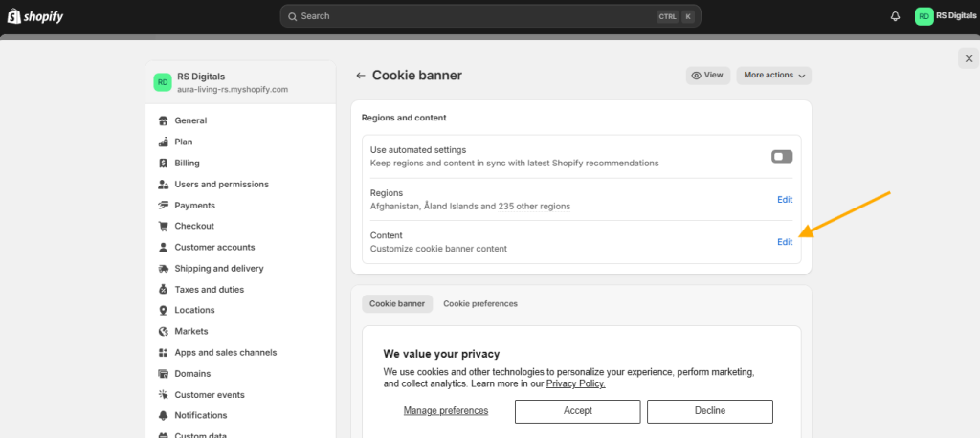Edit the Regions setting
This screenshot has height=438, width=980.
pos(785,200)
